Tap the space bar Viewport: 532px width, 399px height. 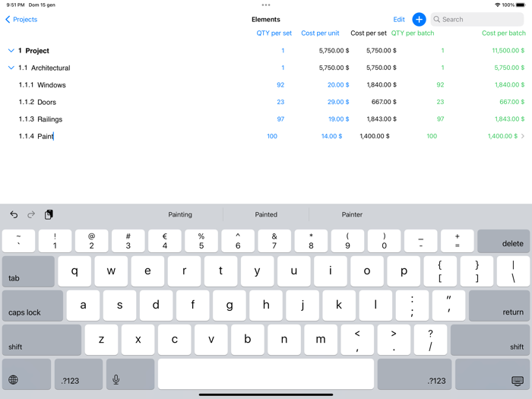pyautogui.click(x=266, y=374)
